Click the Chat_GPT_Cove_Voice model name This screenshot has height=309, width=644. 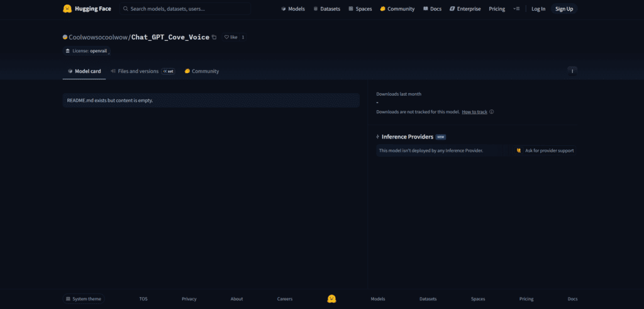170,37
